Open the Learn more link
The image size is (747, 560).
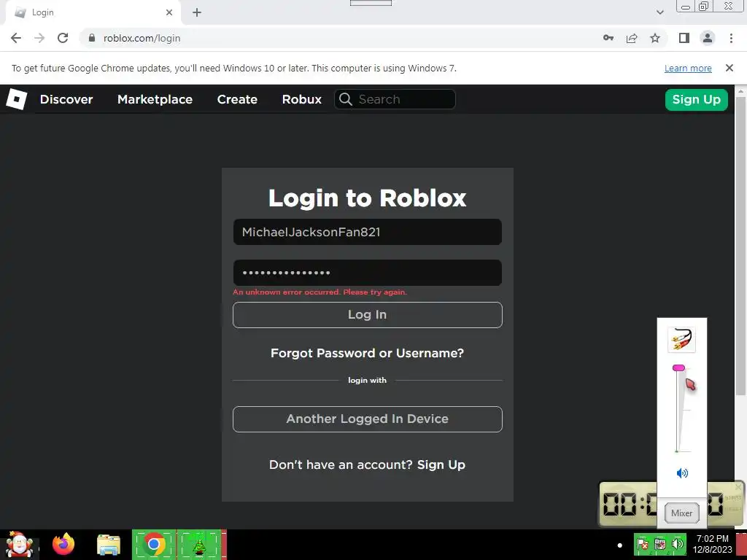688,68
